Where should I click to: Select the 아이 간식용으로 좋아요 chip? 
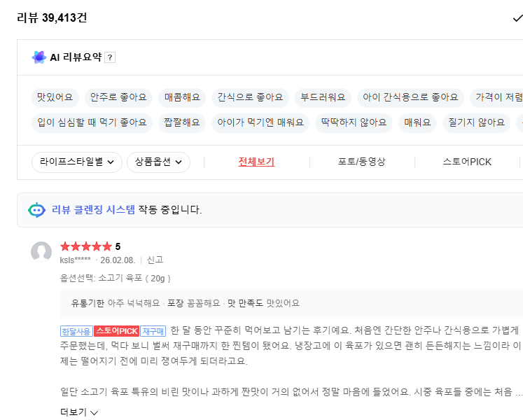(410, 97)
